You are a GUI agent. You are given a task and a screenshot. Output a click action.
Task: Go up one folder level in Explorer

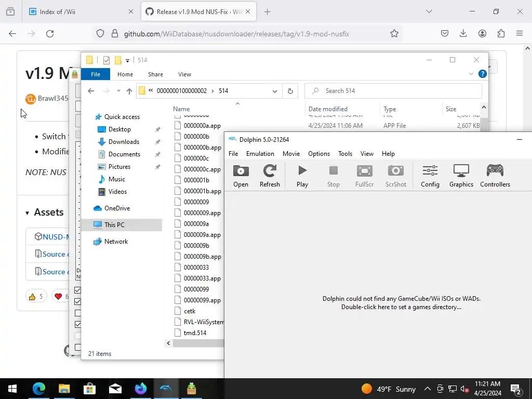click(x=129, y=91)
